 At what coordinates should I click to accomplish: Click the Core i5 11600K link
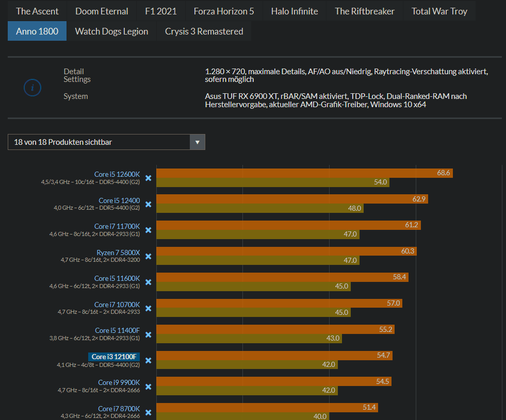[117, 278]
